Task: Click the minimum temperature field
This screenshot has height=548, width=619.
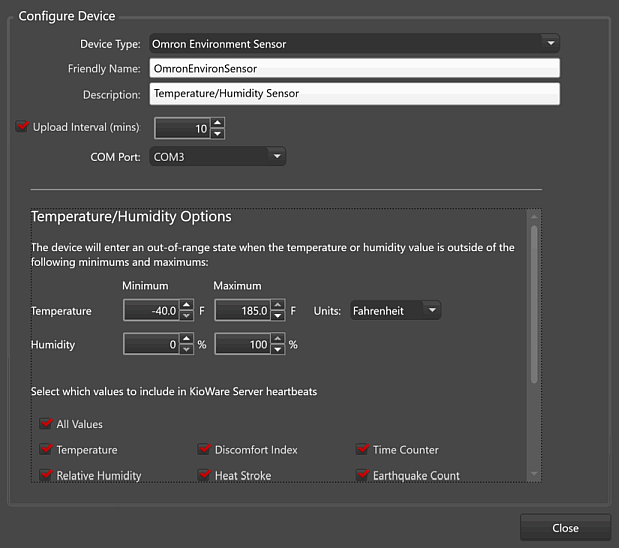Action: click(152, 310)
